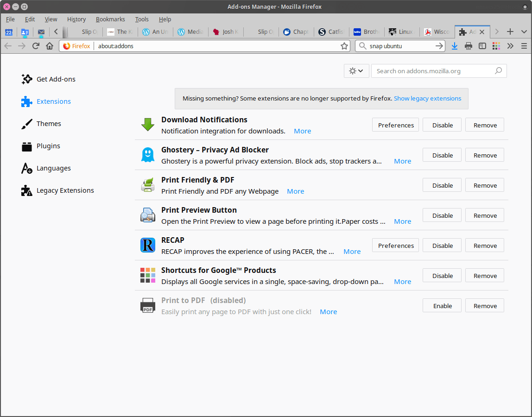Open the Bookmarks menu
Screen dimensions: 532x417
[x=110, y=19]
